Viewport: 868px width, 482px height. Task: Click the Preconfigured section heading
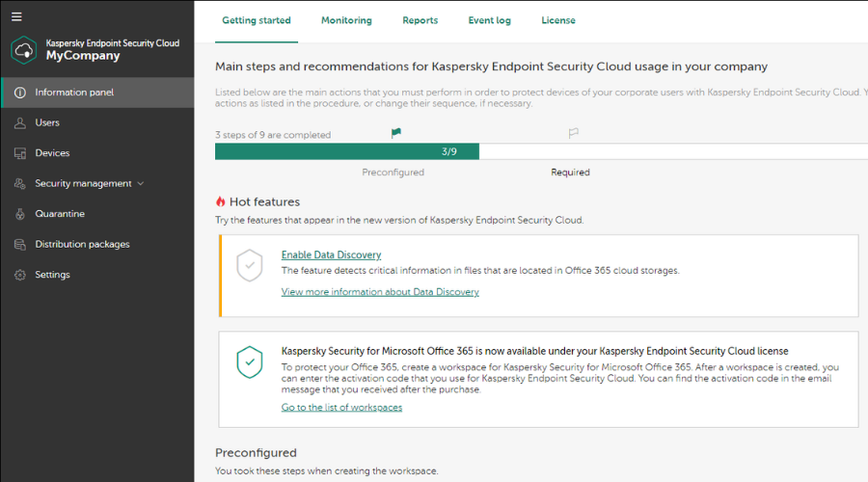[256, 453]
